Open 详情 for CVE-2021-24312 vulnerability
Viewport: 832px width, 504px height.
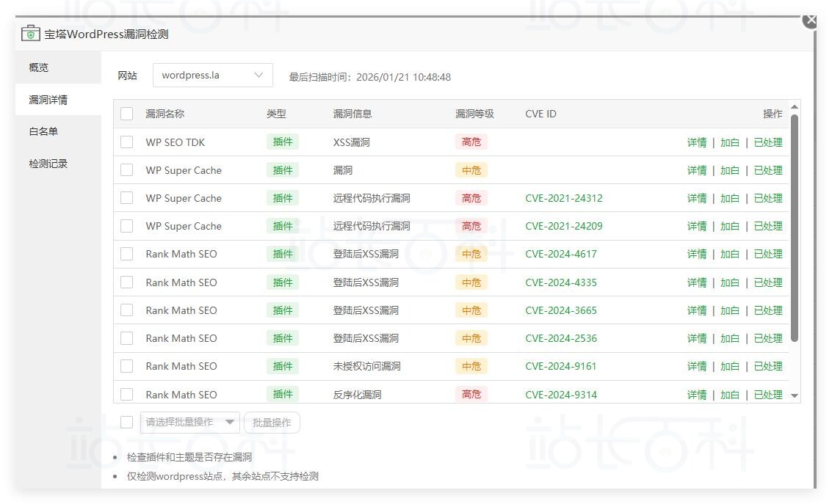pyautogui.click(x=696, y=198)
